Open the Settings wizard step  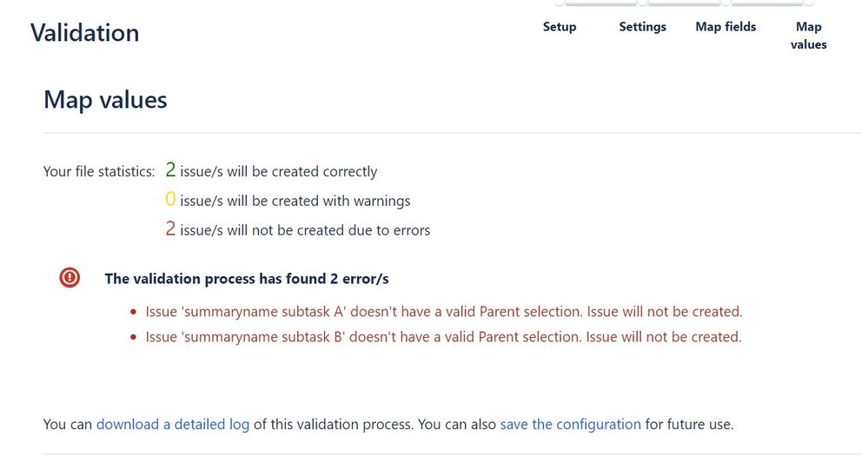coord(642,27)
